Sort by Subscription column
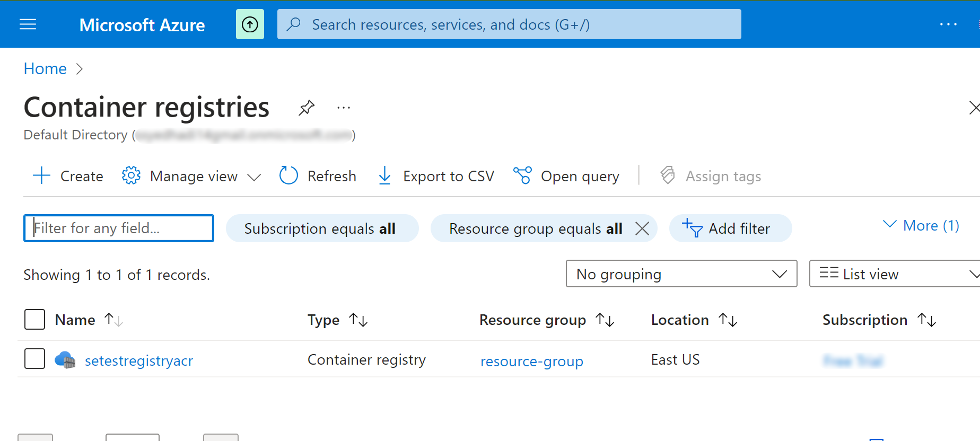This screenshot has width=980, height=441. (879, 320)
